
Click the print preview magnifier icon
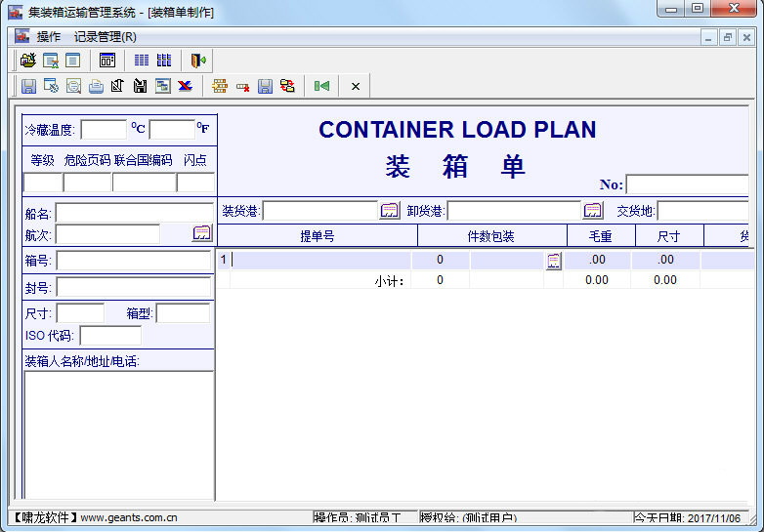pos(73,86)
